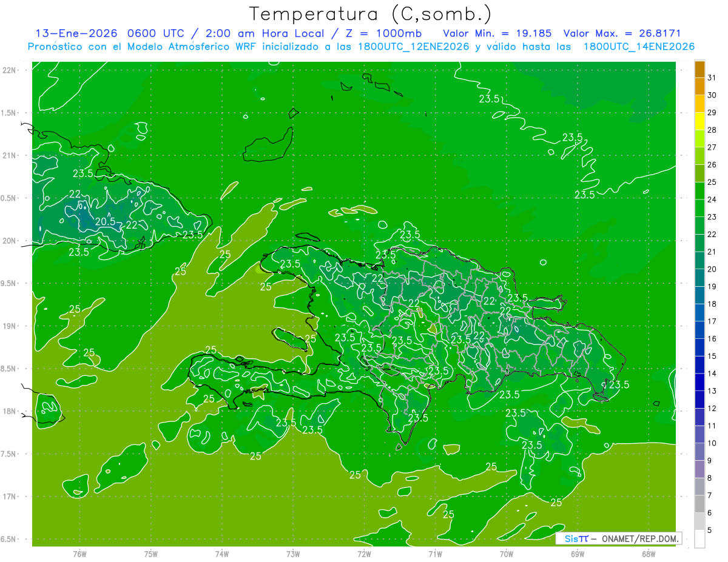Image resolution: width=728 pixels, height=562 pixels.
Task: Click the 17N latitude axis label
Action: coord(9,497)
